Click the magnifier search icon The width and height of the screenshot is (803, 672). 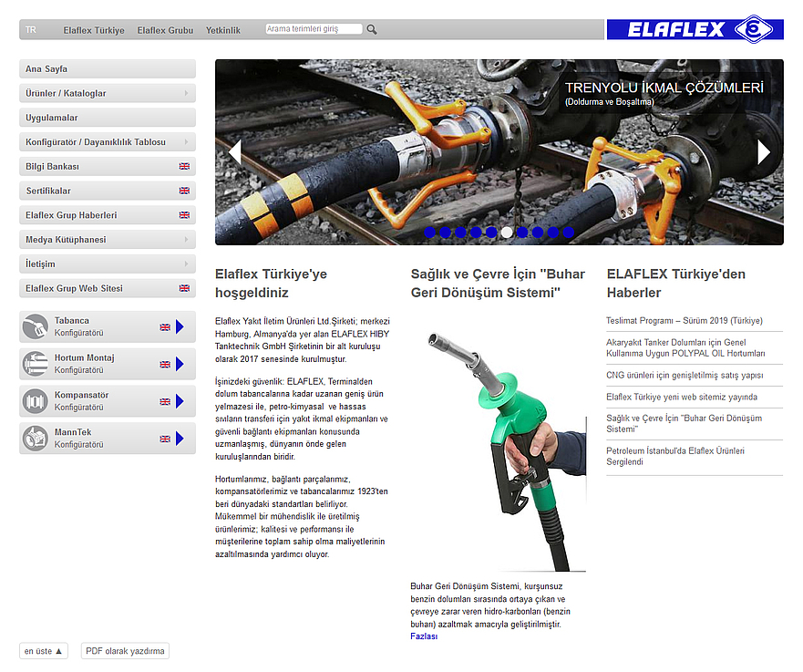[372, 30]
